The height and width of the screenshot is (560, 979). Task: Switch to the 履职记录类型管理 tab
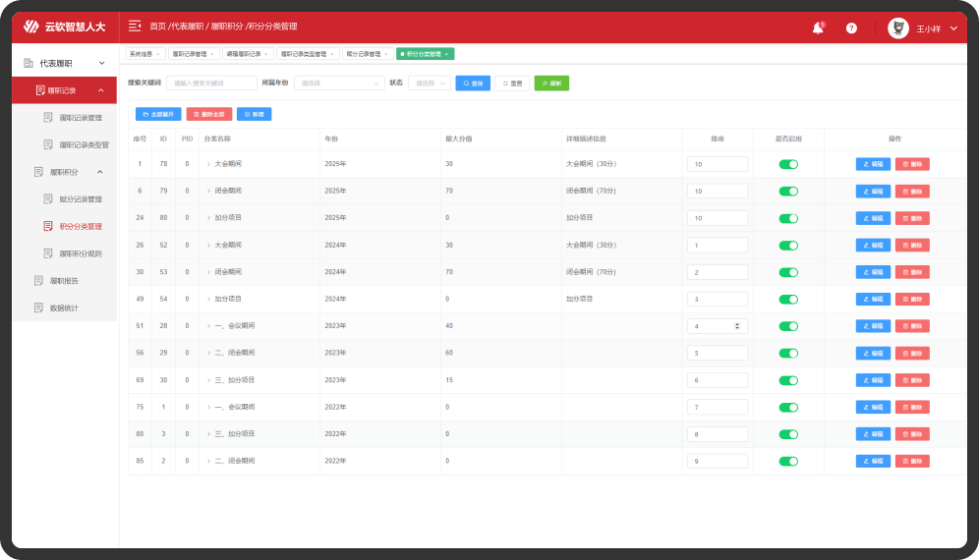coord(307,54)
